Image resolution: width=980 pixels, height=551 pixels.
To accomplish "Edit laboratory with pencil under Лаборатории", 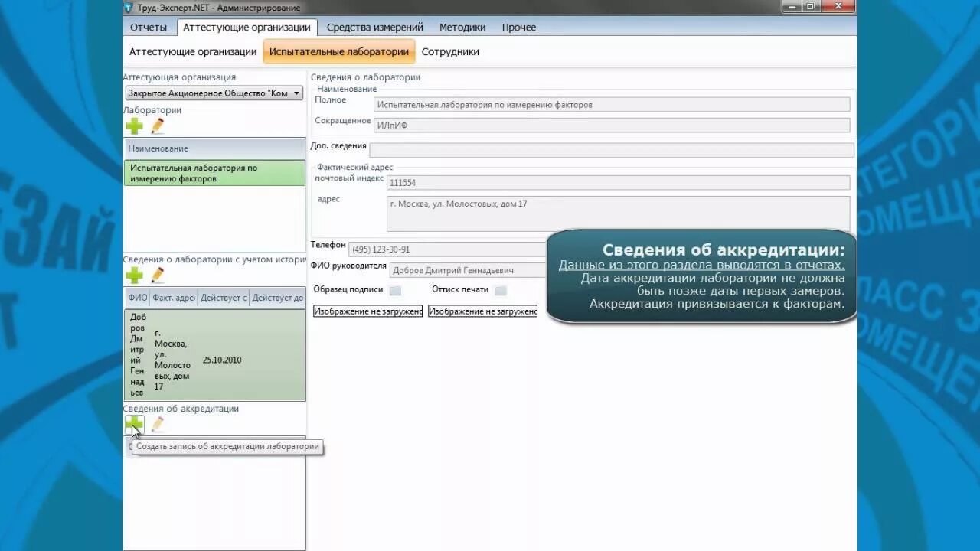I will pyautogui.click(x=158, y=126).
